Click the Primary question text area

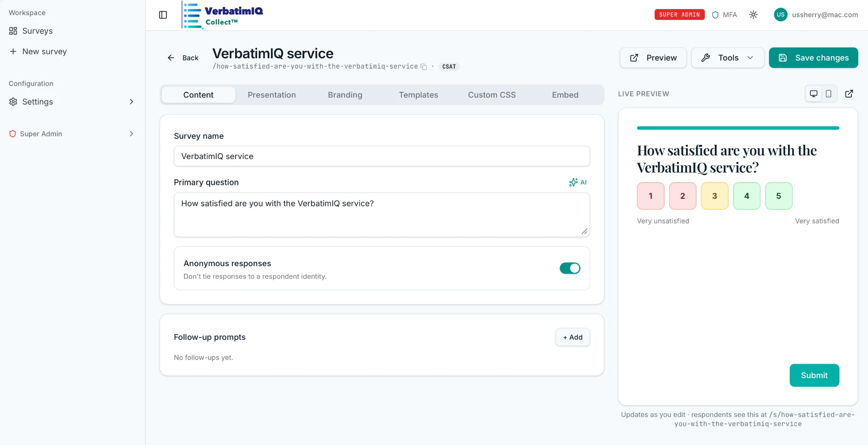click(382, 215)
